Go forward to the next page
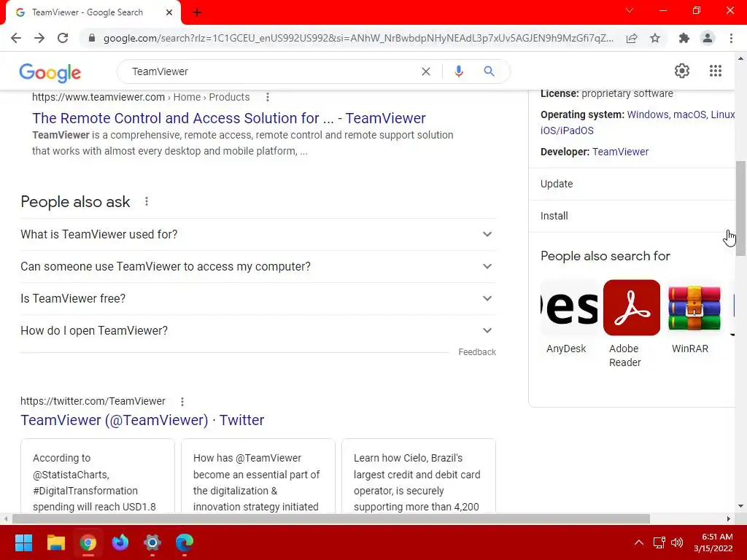This screenshot has height=560, width=747. click(x=39, y=38)
